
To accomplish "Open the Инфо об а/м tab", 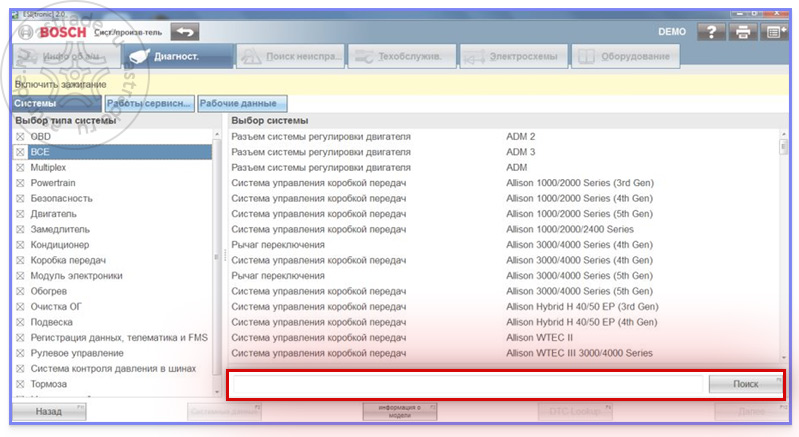I will (x=66, y=57).
